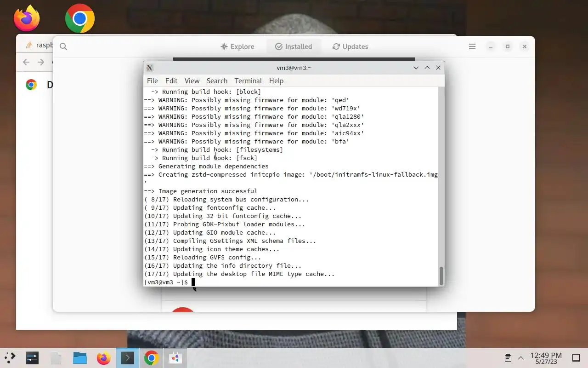
Task: Select the raspb browser tab
Action: pos(39,45)
